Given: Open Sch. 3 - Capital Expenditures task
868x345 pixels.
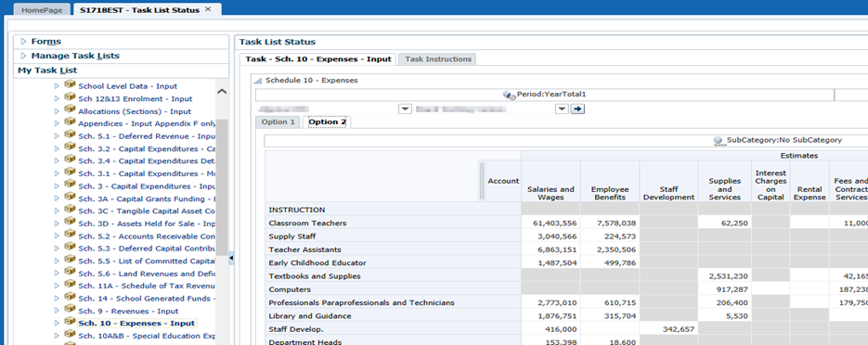Looking at the screenshot, I should 147,186.
